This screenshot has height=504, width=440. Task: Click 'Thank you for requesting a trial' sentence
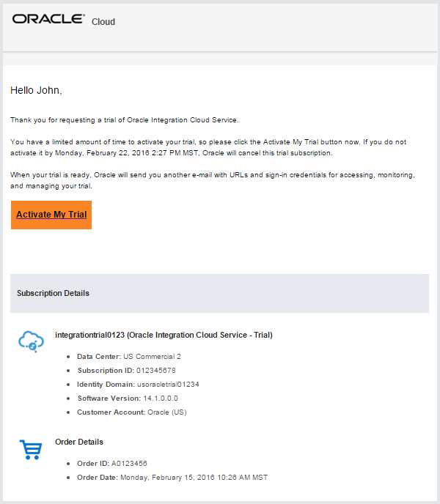pos(125,120)
